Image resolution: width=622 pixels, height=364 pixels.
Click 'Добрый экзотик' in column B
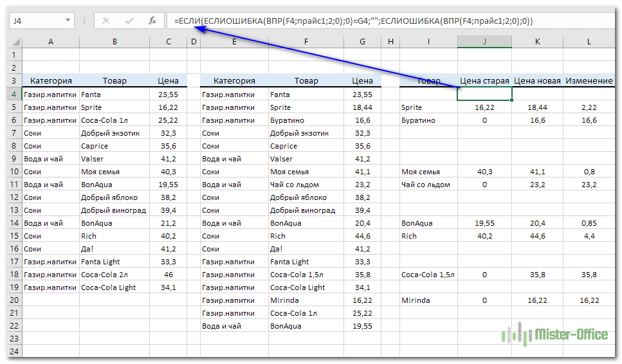[x=110, y=133]
